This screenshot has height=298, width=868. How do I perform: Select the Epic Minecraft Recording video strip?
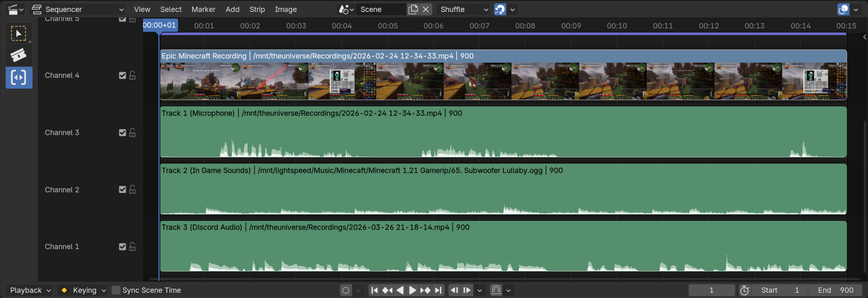tap(503, 74)
